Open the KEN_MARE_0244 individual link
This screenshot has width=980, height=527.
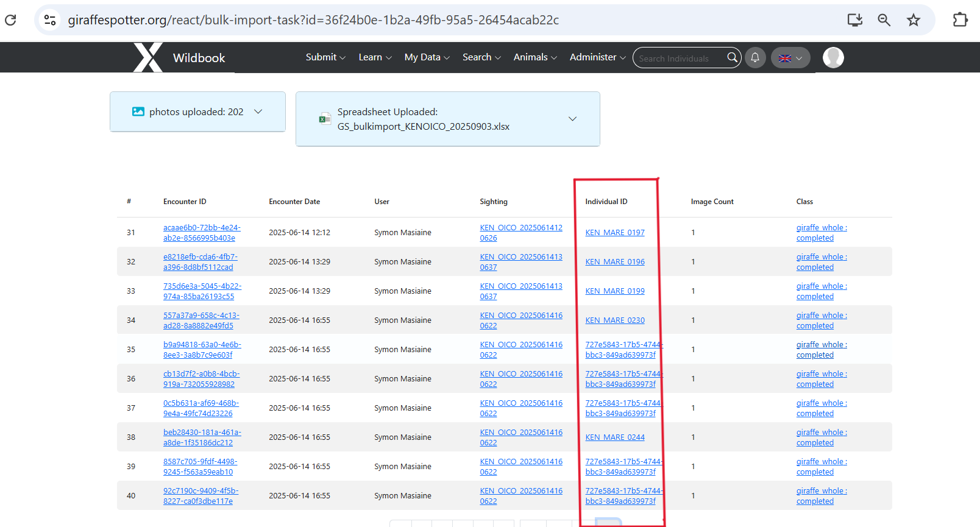pos(614,437)
